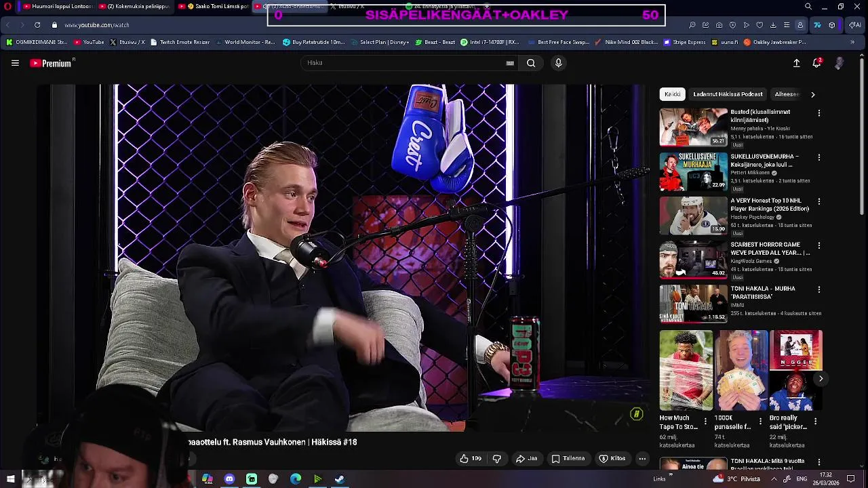Go to the YouTube Premium home logo
868x488 pixels.
click(52, 63)
